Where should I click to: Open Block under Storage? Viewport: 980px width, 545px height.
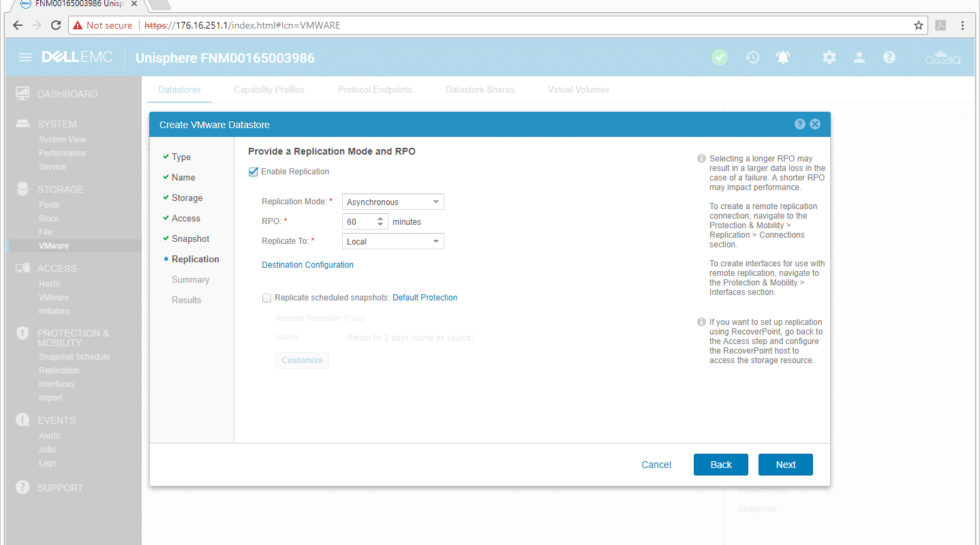[x=49, y=219]
